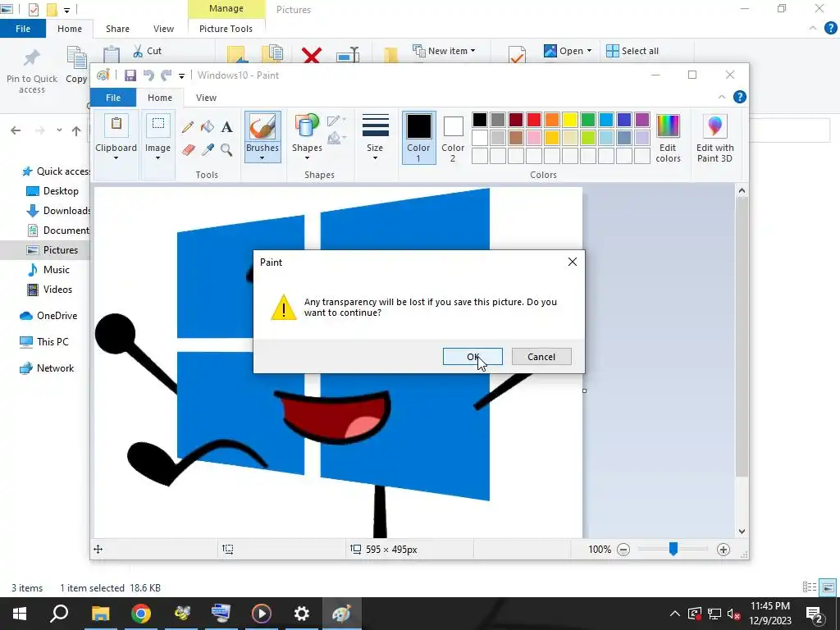The width and height of the screenshot is (840, 630).
Task: Open Customize Quick Access Toolbar dropdown in Paint
Action: [x=181, y=76]
